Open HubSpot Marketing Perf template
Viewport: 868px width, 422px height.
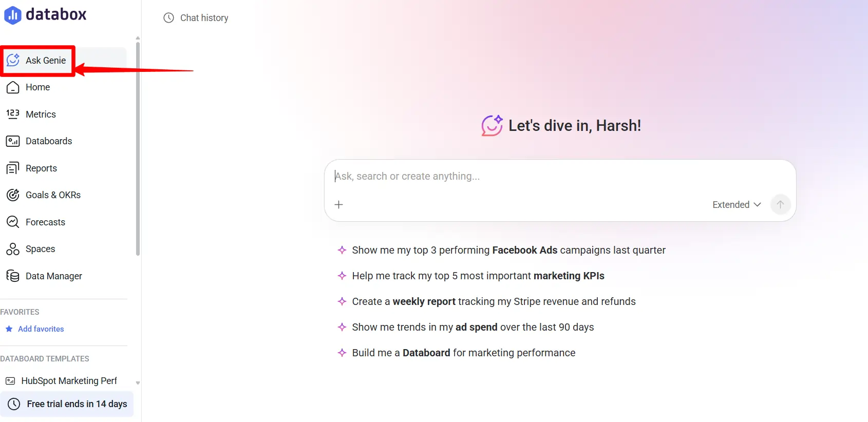pyautogui.click(x=69, y=381)
